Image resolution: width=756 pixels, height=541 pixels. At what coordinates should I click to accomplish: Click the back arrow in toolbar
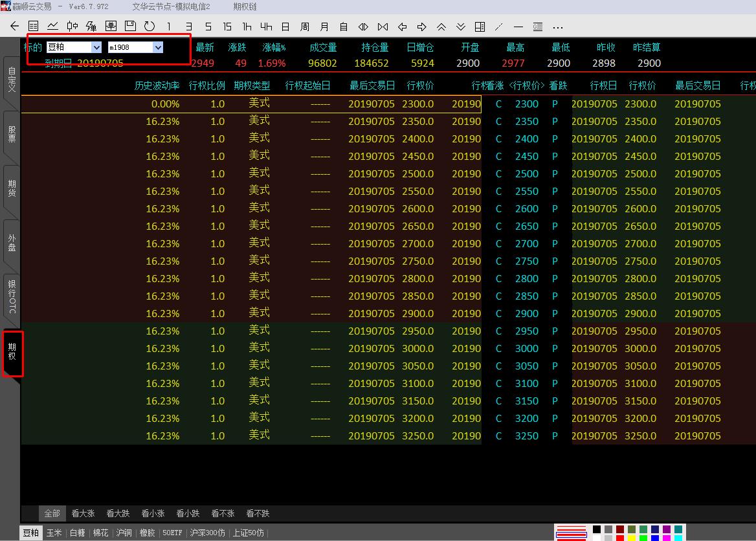coord(14,27)
